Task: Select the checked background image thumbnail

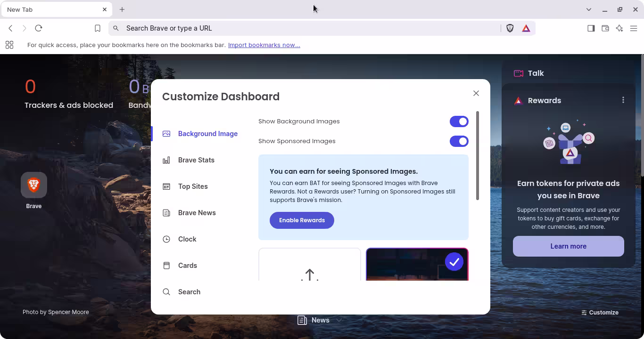Action: 417,265
